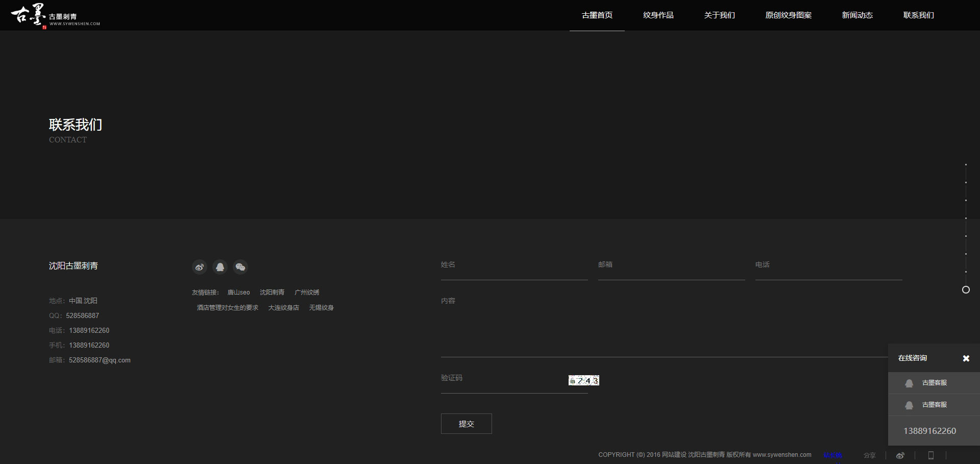Select 原创纹身图案 in the navigation bar
This screenshot has width=980, height=464.
788,15
